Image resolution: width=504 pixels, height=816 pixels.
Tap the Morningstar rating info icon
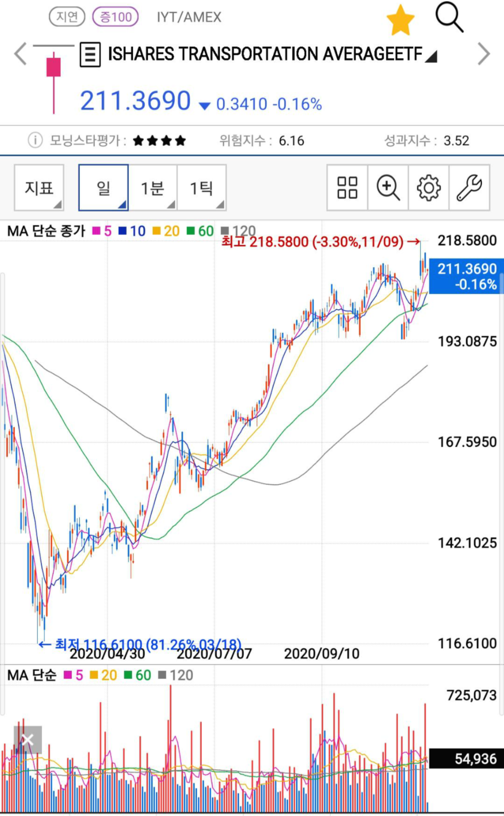(35, 141)
